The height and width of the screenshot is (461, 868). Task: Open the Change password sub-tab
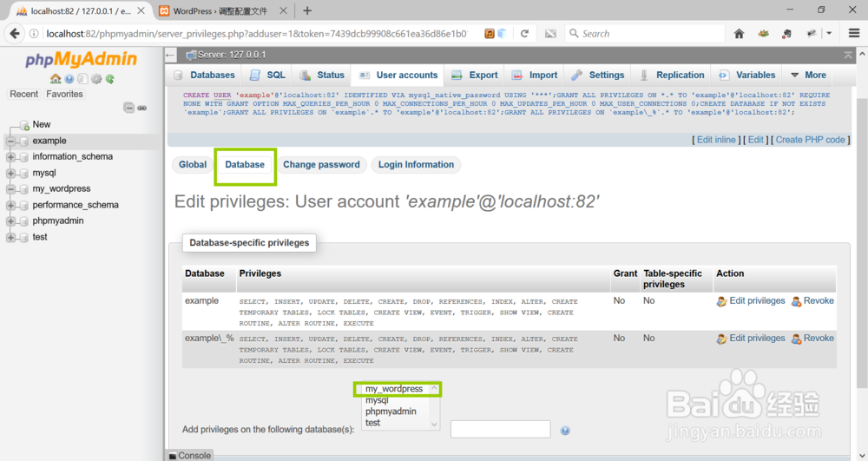coord(321,165)
